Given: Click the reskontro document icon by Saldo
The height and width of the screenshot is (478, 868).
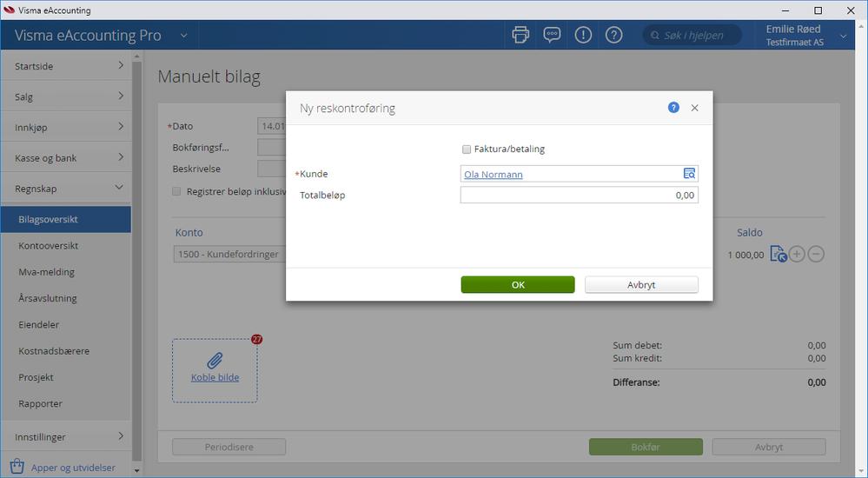Looking at the screenshot, I should point(779,255).
